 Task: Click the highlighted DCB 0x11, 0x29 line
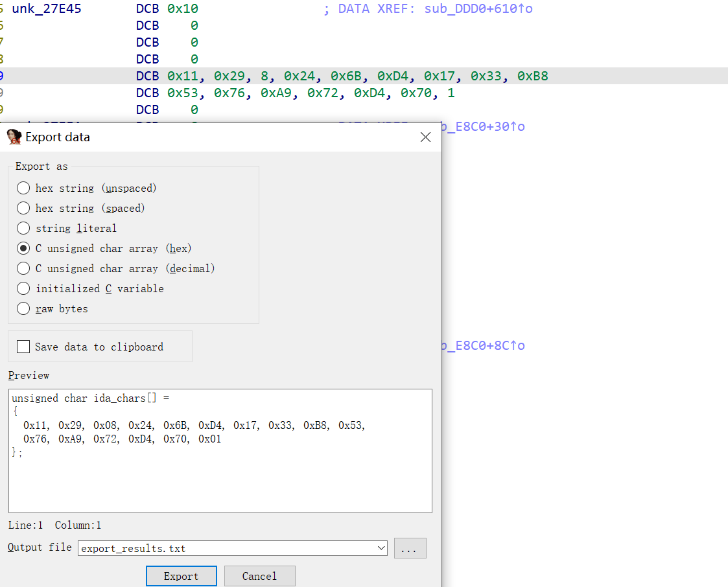tap(357, 76)
